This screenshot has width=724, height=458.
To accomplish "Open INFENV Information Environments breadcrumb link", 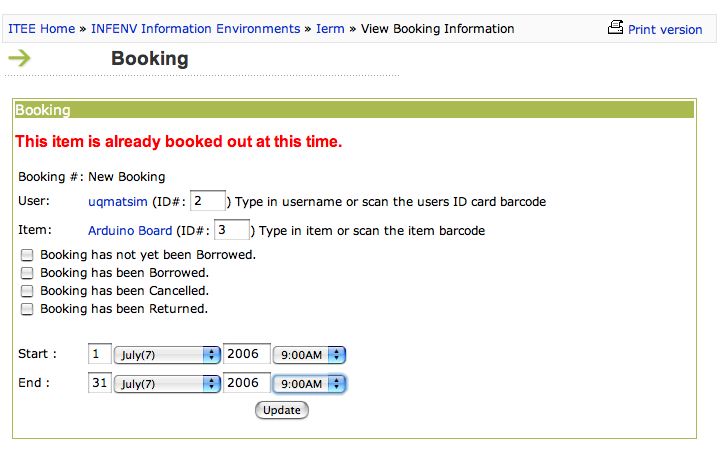I will (196, 29).
